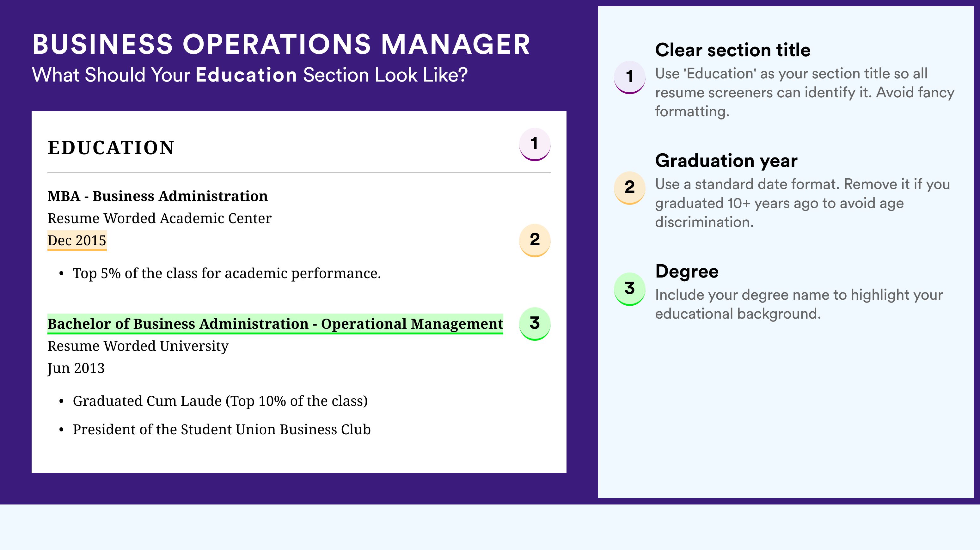The width and height of the screenshot is (980, 550).
Task: Select the EDUCATION section heading
Action: (x=111, y=148)
